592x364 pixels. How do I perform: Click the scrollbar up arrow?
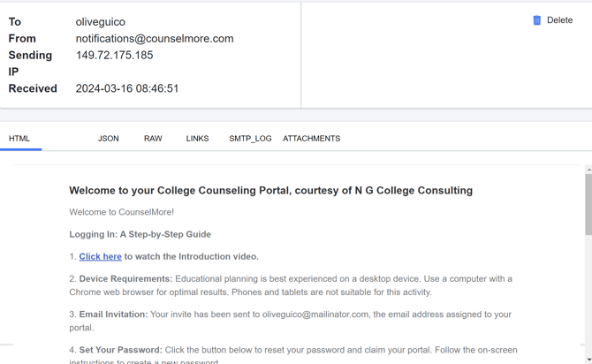pyautogui.click(x=588, y=170)
